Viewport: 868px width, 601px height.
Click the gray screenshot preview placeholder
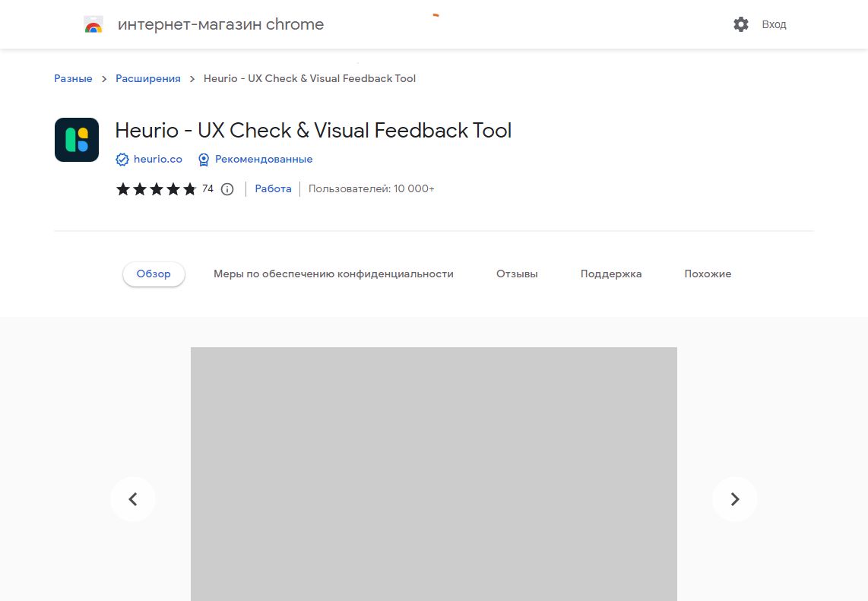pos(434,474)
